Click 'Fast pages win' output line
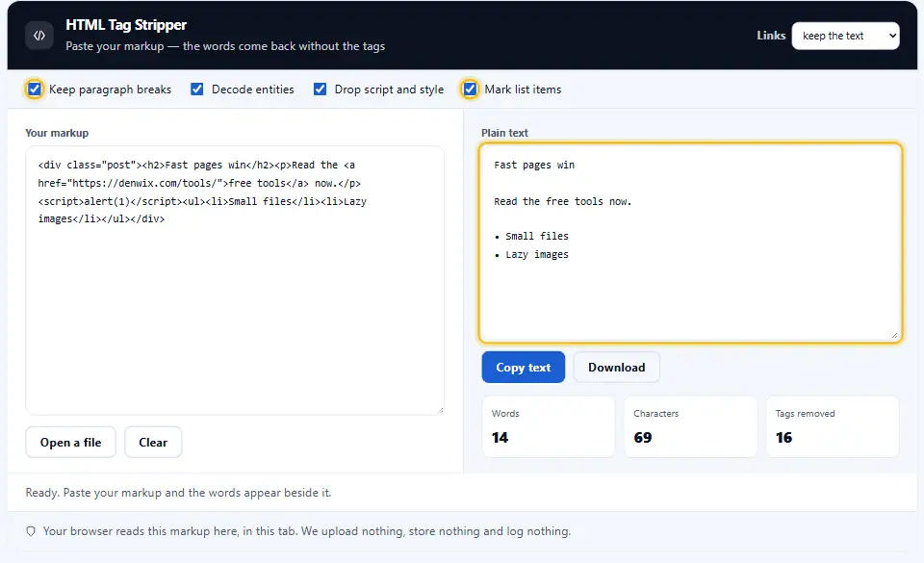 tap(534, 165)
